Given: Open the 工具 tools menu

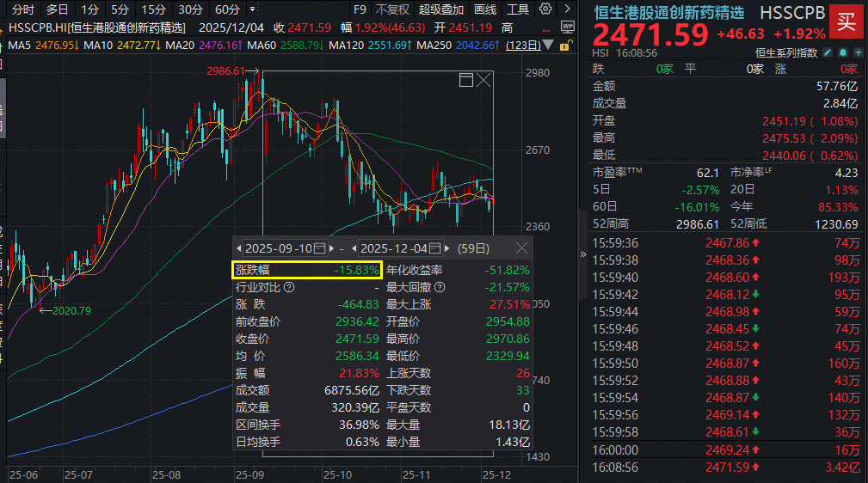Looking at the screenshot, I should pyautogui.click(x=518, y=9).
